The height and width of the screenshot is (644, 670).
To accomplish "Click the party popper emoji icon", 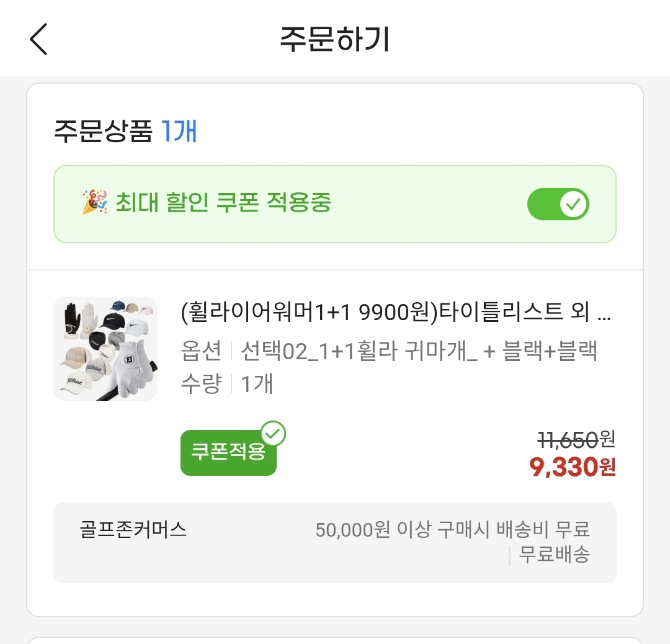I will tap(95, 203).
